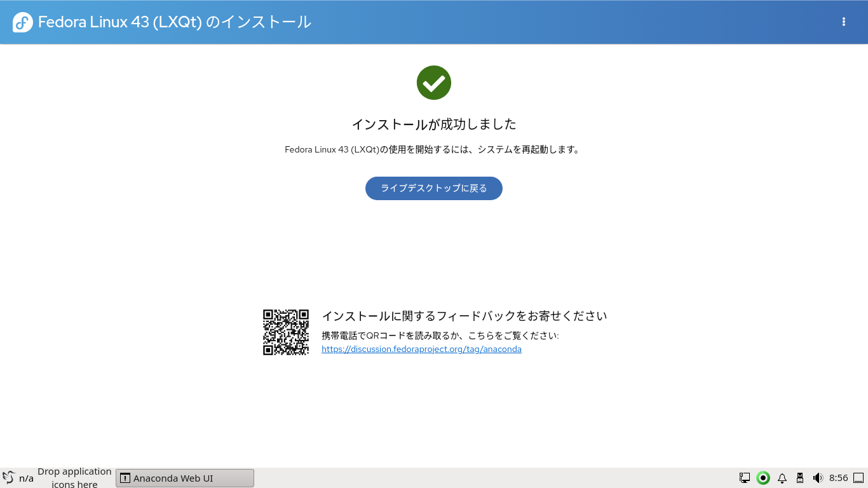868x488 pixels.
Task: Open the removable USB media tray icon
Action: (800, 478)
